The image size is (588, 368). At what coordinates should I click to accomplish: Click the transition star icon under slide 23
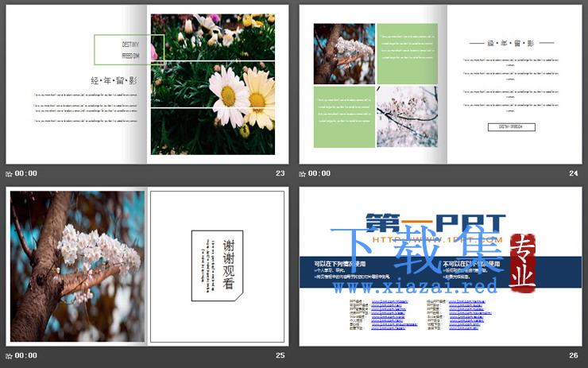click(x=9, y=174)
